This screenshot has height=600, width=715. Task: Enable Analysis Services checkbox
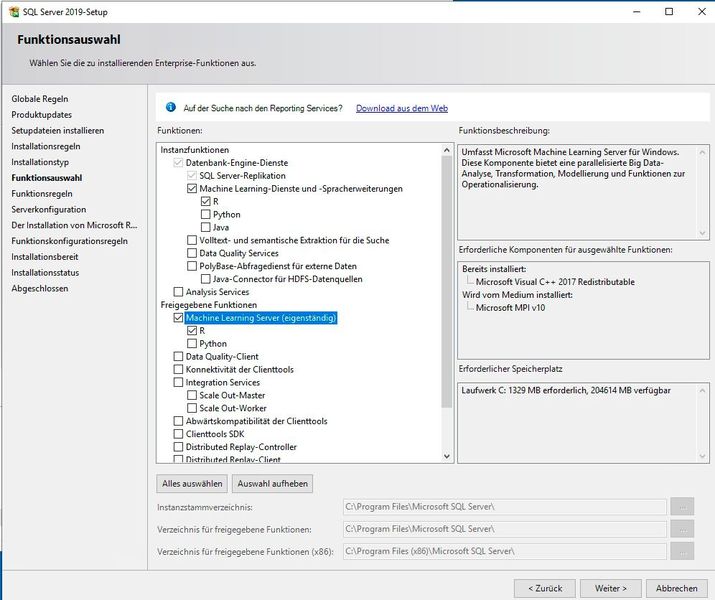click(x=178, y=292)
